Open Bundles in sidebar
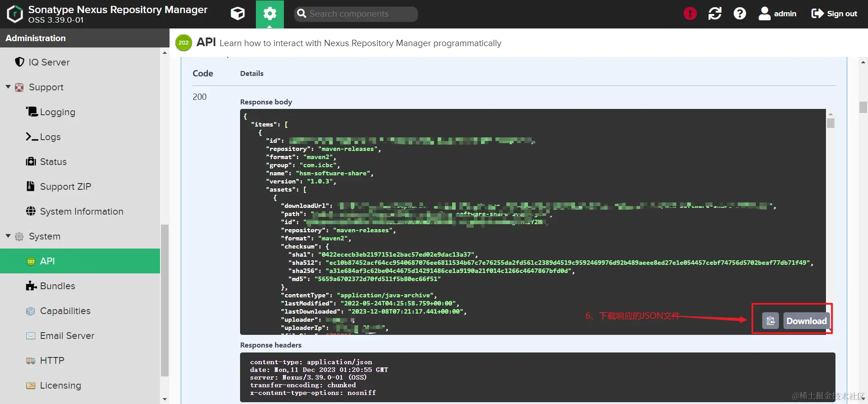The image size is (868, 404). (x=57, y=286)
